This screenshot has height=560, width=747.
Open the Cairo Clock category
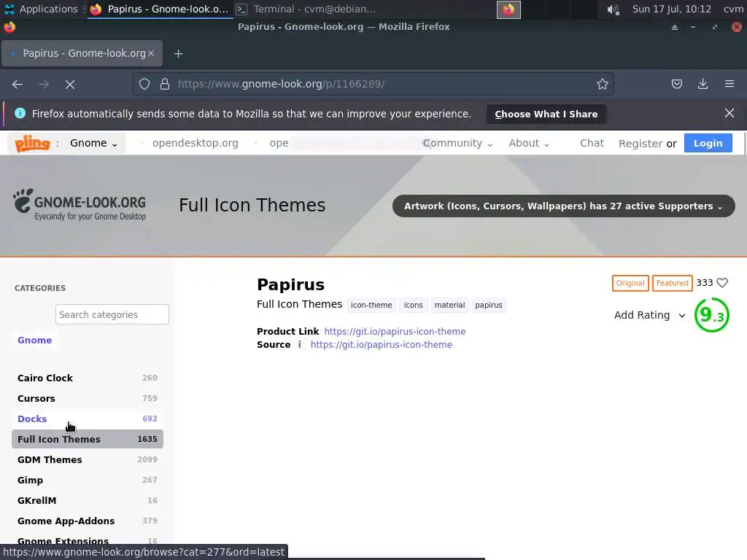[x=88, y=378]
